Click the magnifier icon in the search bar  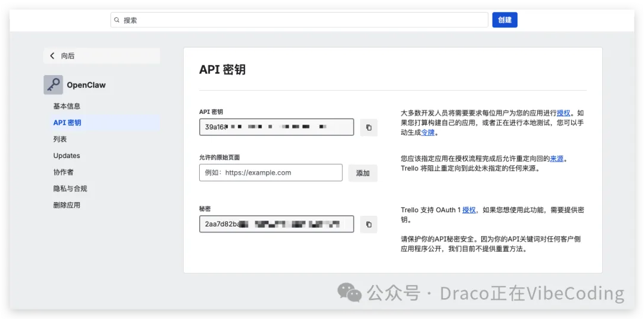tap(117, 20)
